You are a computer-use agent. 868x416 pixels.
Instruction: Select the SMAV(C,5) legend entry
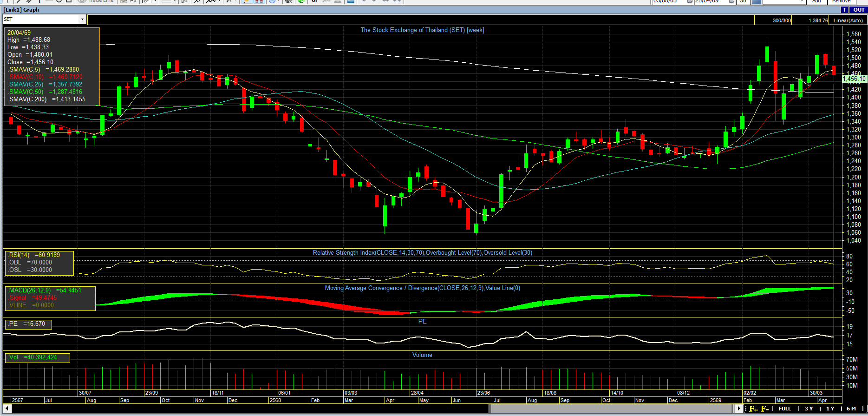pyautogui.click(x=43, y=70)
